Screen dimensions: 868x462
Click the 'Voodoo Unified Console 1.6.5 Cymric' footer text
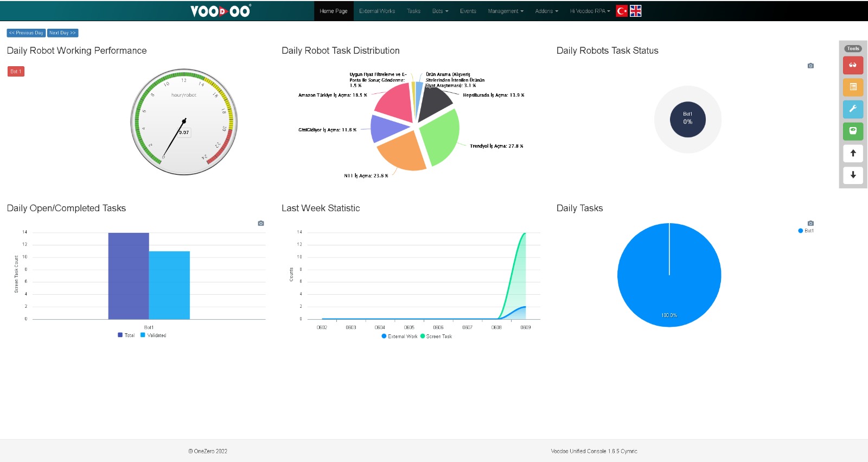click(x=594, y=451)
